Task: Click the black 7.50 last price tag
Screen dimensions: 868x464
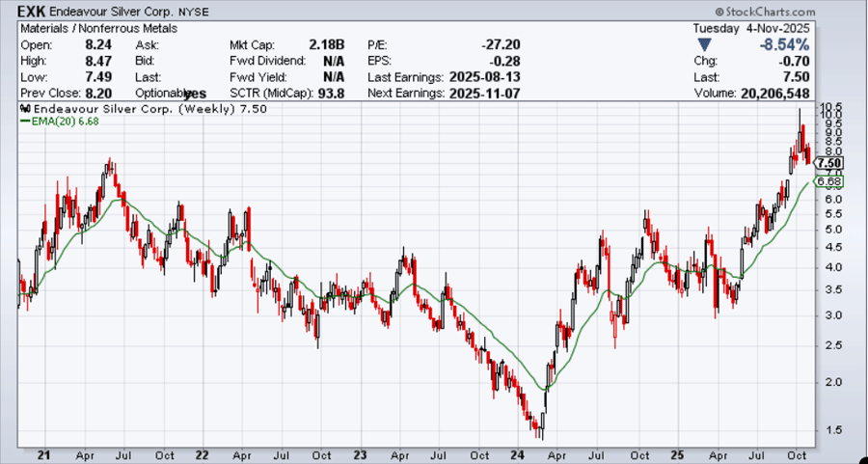Action: (x=829, y=164)
